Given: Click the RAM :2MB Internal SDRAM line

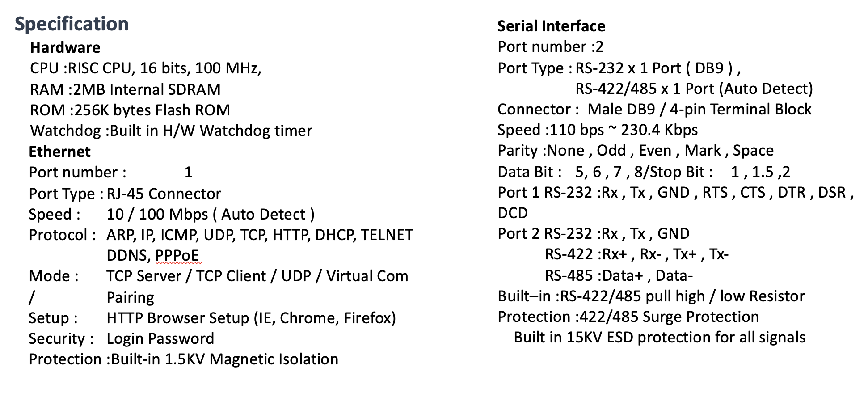Looking at the screenshot, I should (125, 89).
